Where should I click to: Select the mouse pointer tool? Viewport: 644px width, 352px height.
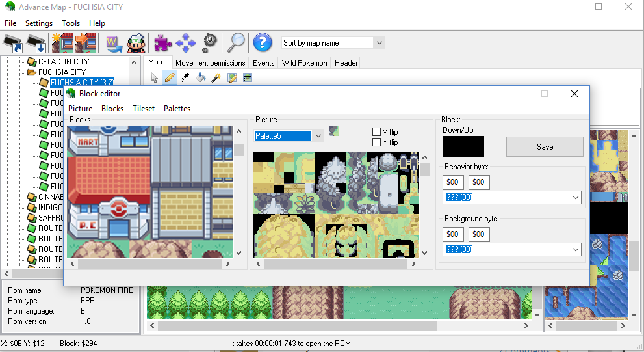point(155,77)
